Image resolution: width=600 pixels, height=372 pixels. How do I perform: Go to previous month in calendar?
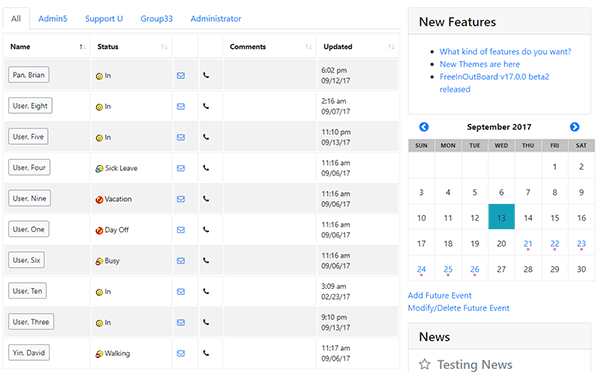coord(424,127)
